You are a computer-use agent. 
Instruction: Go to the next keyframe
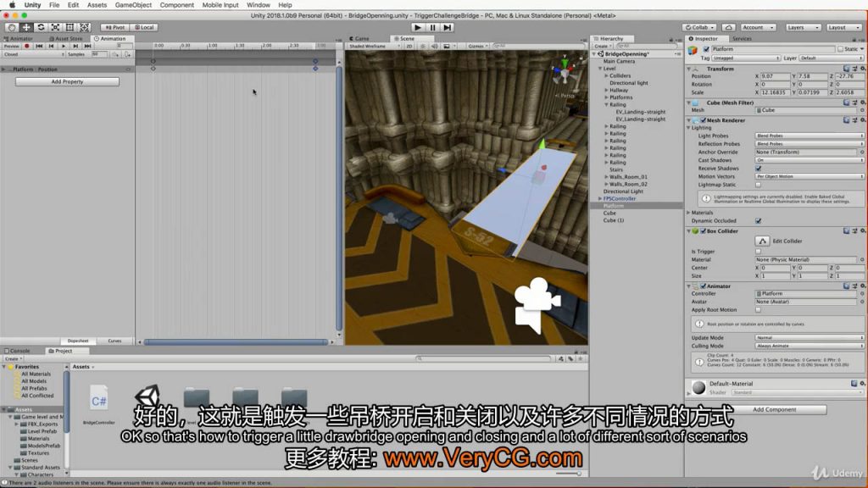coord(75,47)
